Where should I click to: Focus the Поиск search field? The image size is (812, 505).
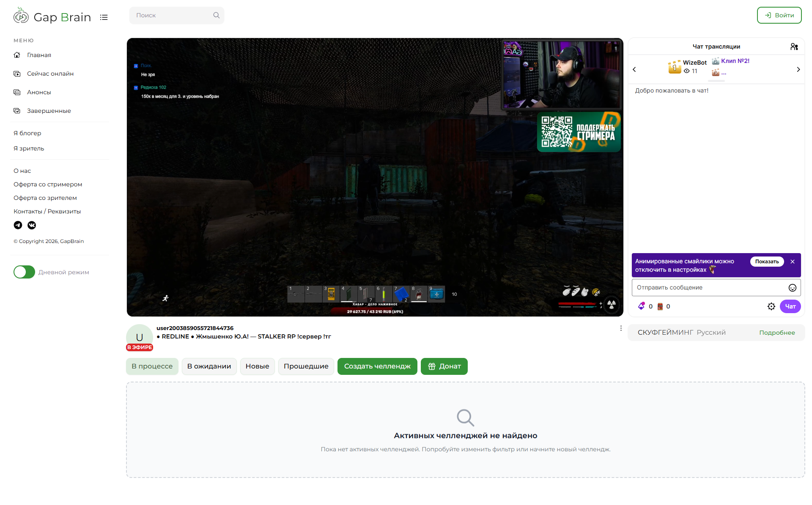(177, 15)
